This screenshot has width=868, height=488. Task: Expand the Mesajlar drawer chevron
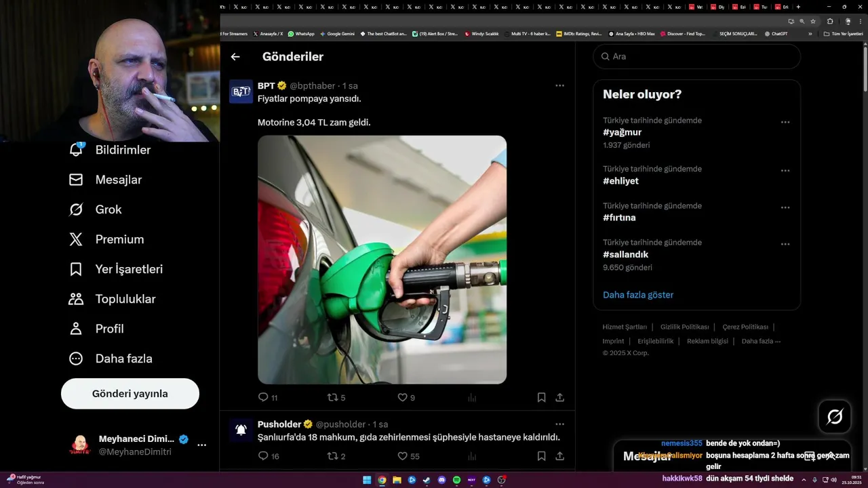coord(831,456)
